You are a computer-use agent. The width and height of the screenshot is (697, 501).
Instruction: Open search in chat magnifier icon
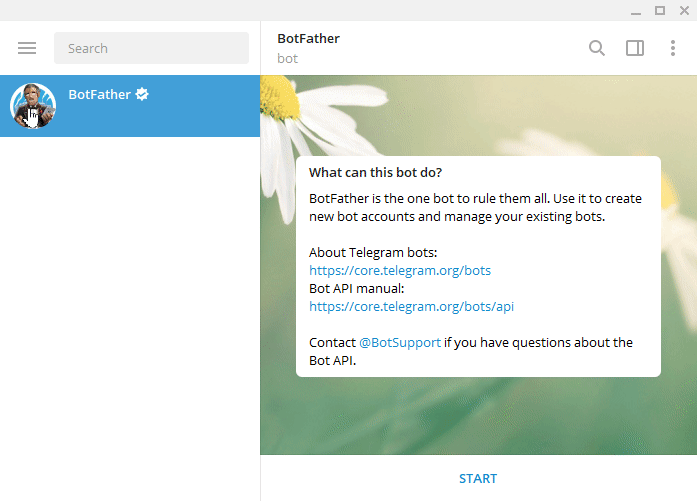(597, 48)
